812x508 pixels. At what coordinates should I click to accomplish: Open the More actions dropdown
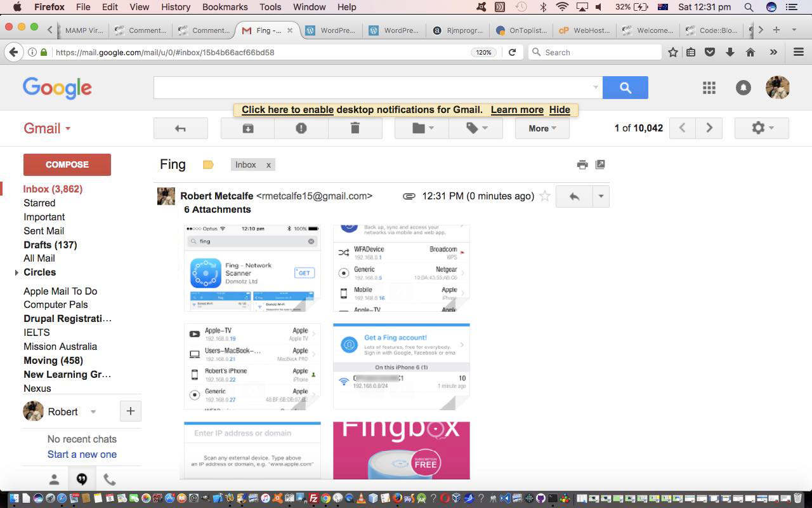(x=542, y=128)
